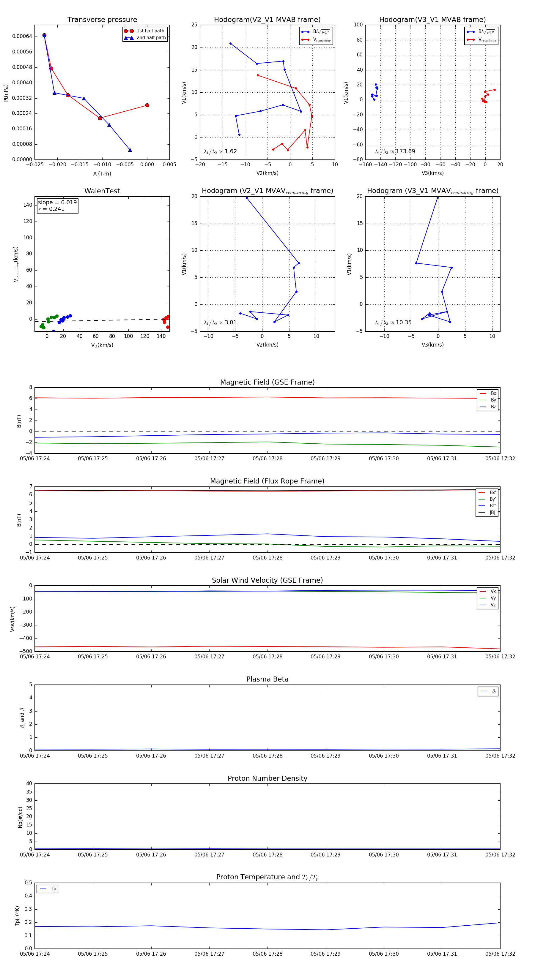Click Hodogram V2_V1 MVAV remaining frame title

tap(267, 191)
